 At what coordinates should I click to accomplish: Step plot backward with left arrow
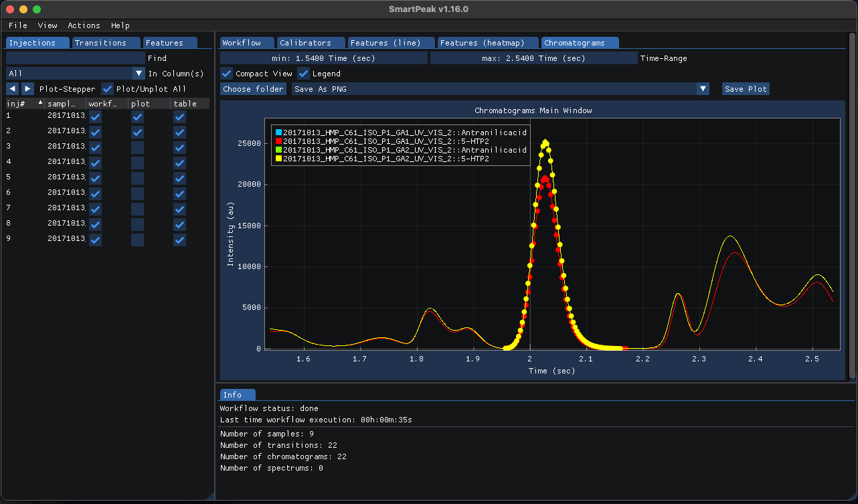coord(12,88)
